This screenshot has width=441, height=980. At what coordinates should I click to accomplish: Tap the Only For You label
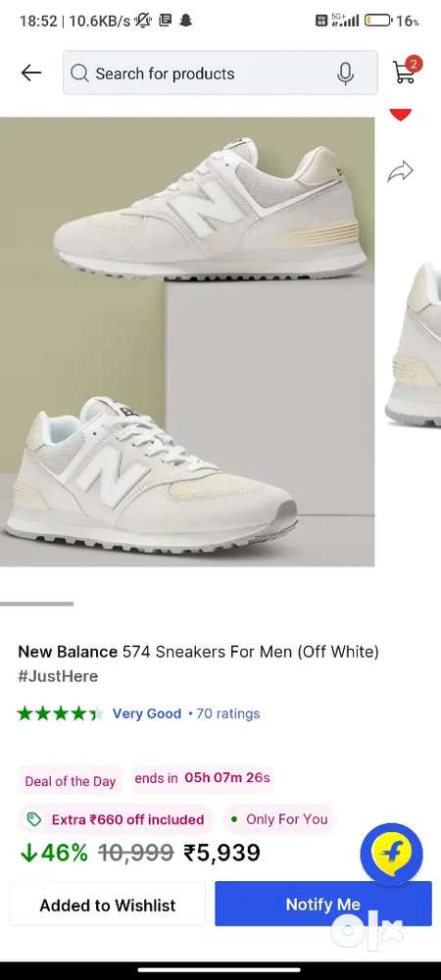click(x=279, y=818)
